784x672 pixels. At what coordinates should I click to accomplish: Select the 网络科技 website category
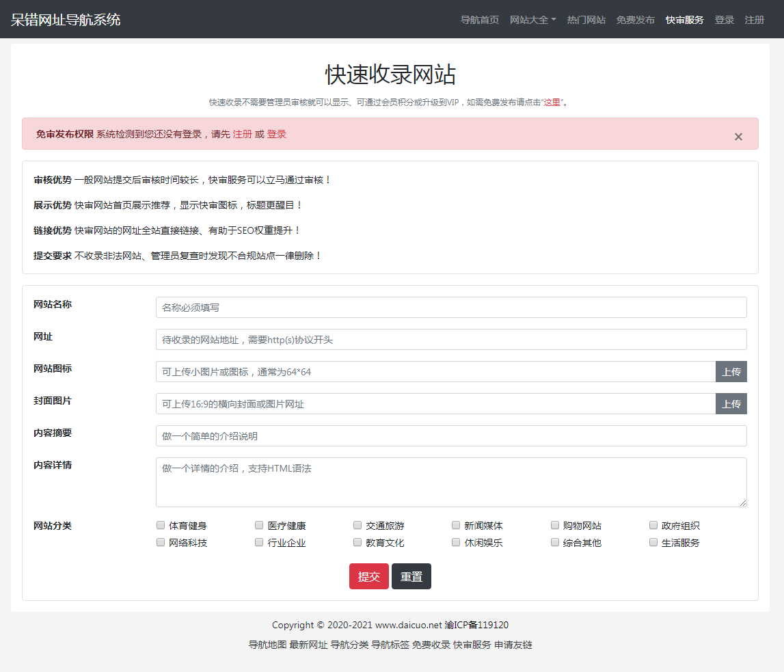(160, 541)
